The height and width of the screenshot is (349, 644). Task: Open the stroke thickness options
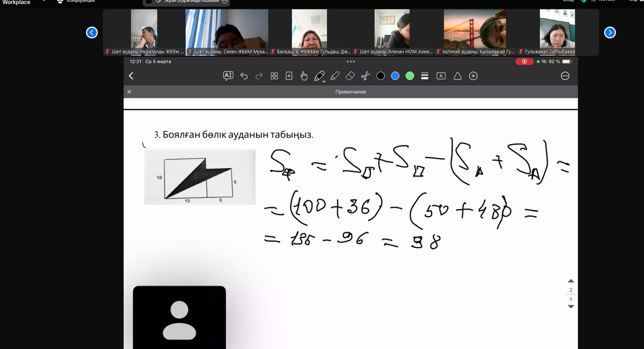point(425,76)
